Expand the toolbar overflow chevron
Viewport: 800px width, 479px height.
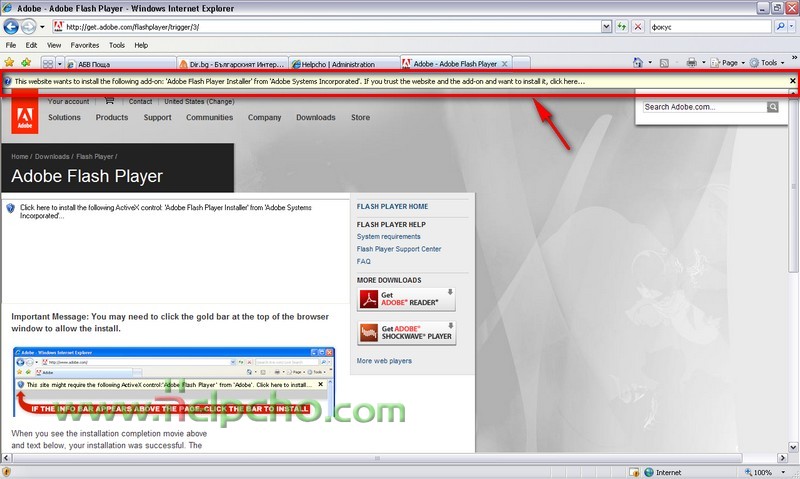(x=794, y=58)
